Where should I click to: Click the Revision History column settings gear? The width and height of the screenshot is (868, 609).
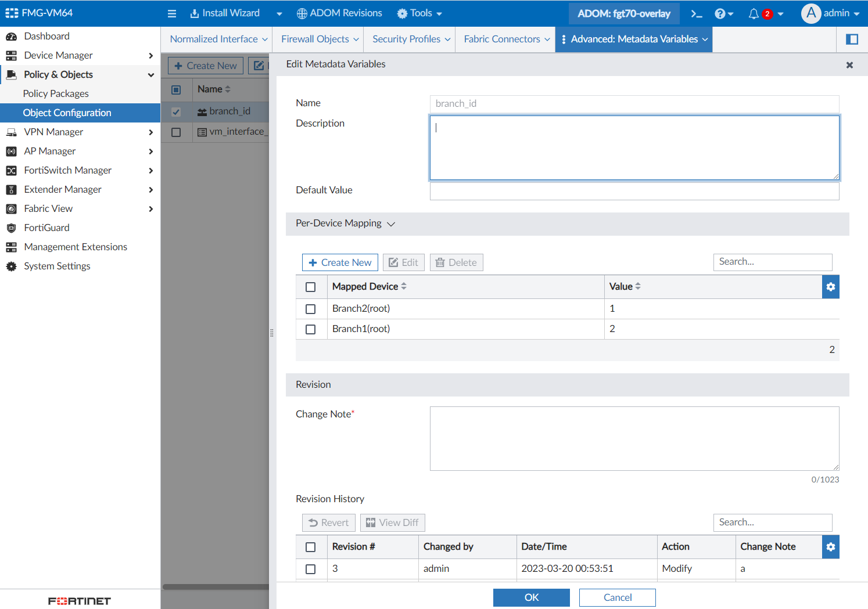pyautogui.click(x=830, y=547)
